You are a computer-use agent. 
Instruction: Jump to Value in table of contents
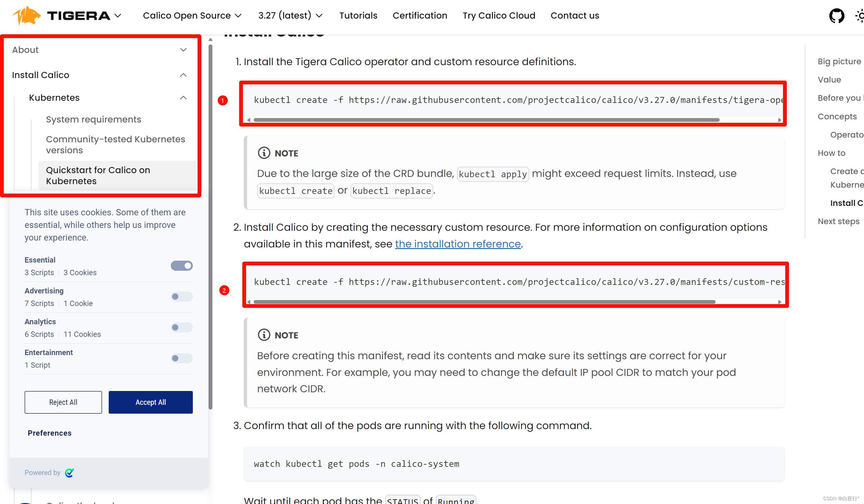coord(829,80)
